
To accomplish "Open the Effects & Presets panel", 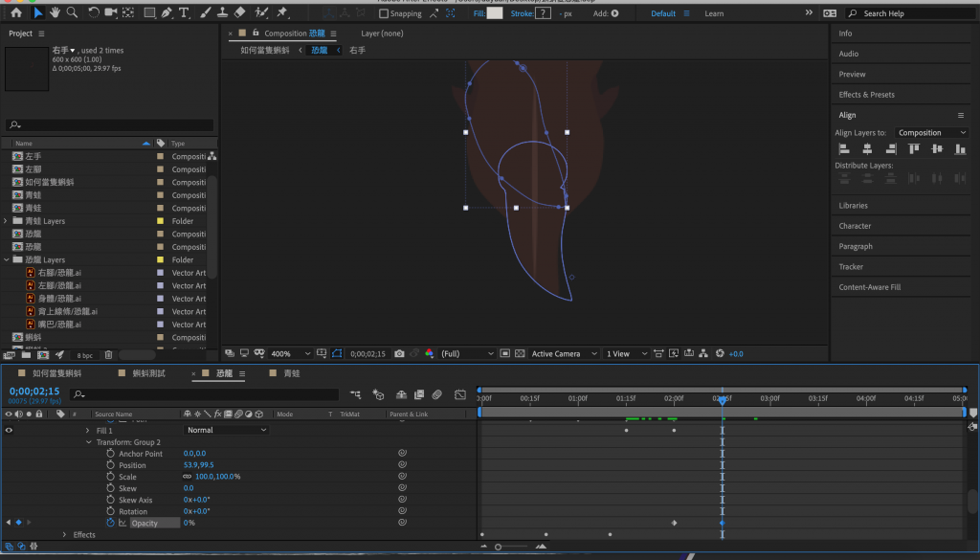I will coord(866,95).
